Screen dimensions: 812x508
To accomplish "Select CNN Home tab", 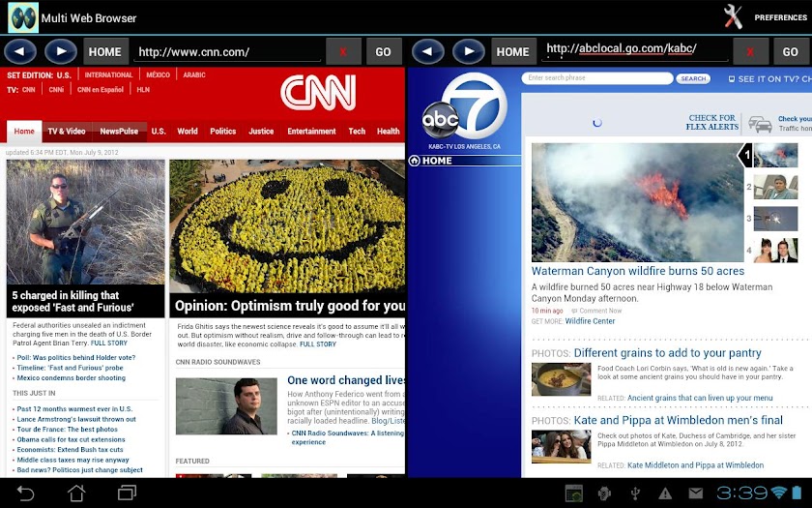I will coord(24,132).
